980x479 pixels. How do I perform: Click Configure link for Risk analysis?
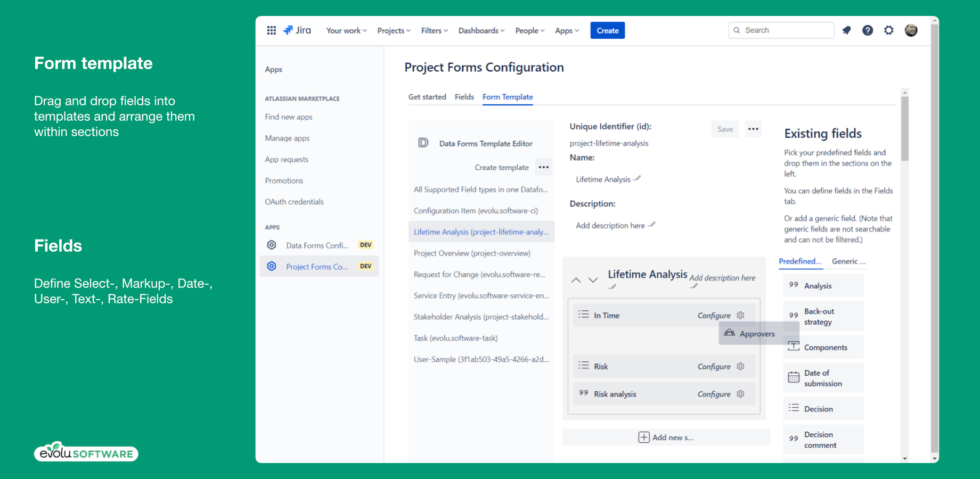coord(714,394)
